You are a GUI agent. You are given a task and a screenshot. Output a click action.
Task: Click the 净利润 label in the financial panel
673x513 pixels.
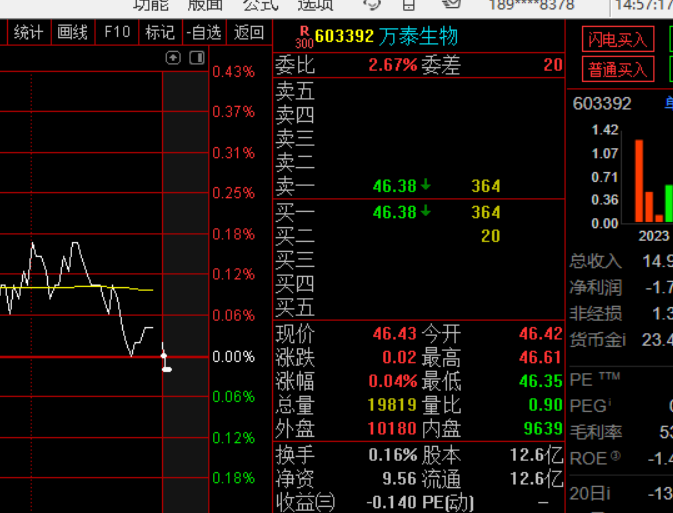pos(596,288)
